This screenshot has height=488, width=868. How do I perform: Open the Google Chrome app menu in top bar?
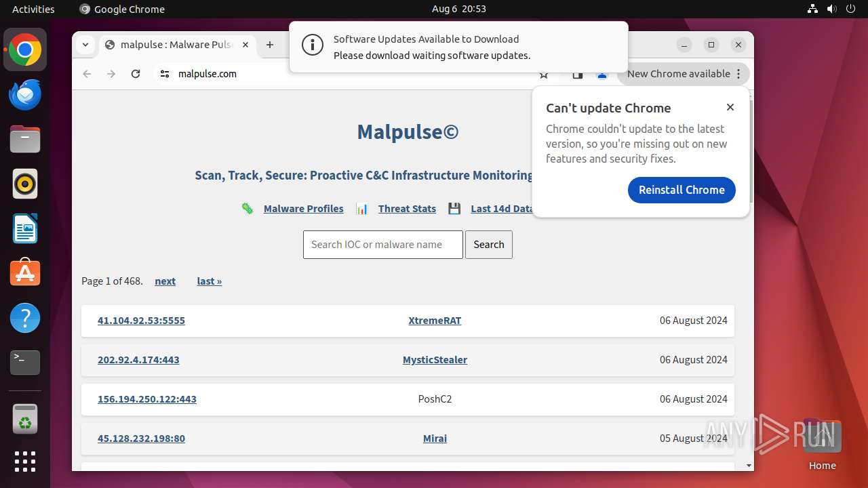[122, 9]
